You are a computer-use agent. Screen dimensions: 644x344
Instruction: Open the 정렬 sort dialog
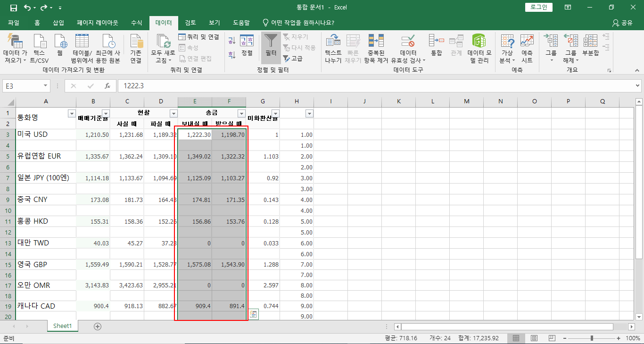click(x=247, y=45)
